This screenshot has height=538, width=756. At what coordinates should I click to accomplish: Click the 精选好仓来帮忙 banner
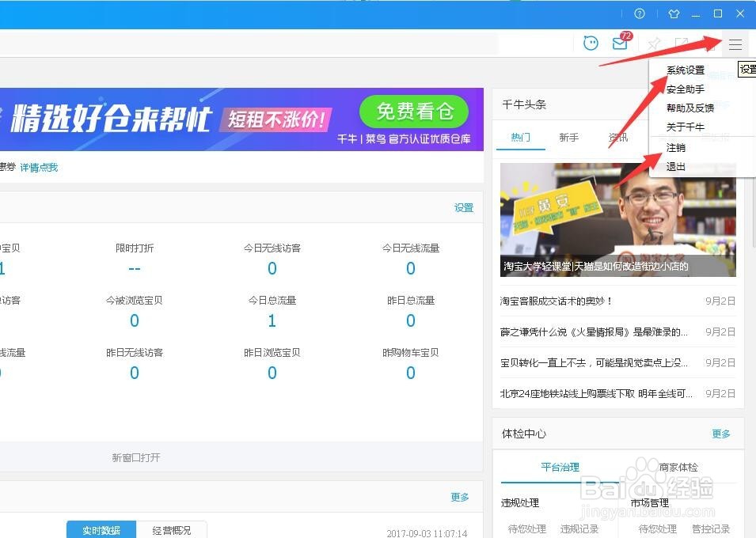pos(241,119)
